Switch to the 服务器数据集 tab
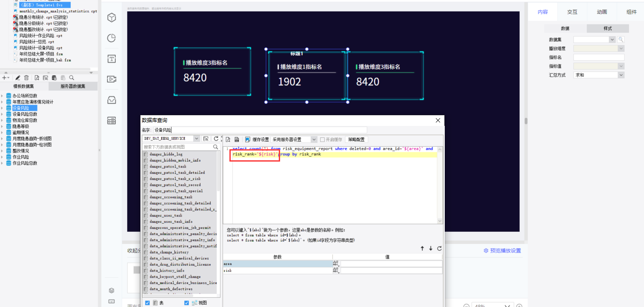Screen dimensions: 644x307 73,86
